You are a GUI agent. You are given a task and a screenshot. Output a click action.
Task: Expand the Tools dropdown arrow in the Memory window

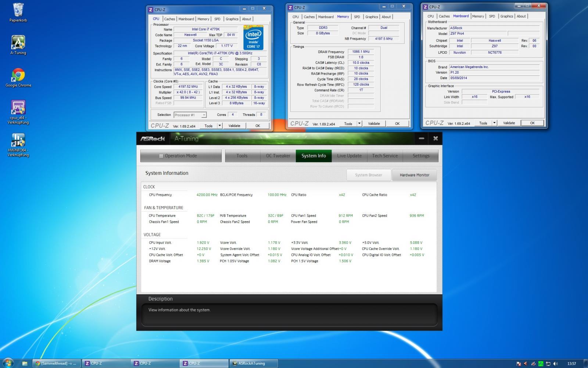(359, 124)
